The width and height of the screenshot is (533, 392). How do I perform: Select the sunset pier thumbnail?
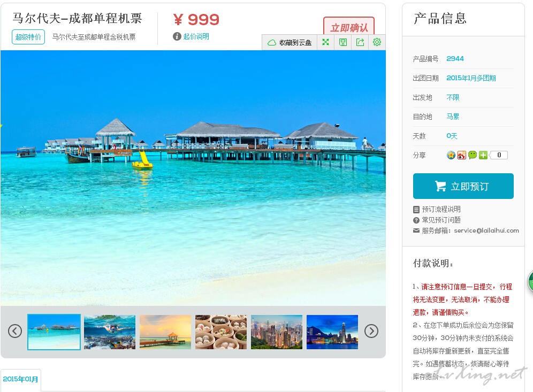(165, 332)
